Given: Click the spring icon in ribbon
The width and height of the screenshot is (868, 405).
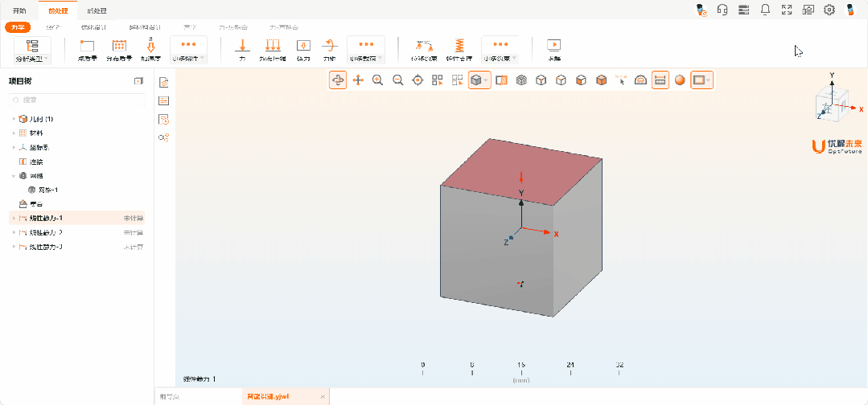Looking at the screenshot, I should 459,47.
